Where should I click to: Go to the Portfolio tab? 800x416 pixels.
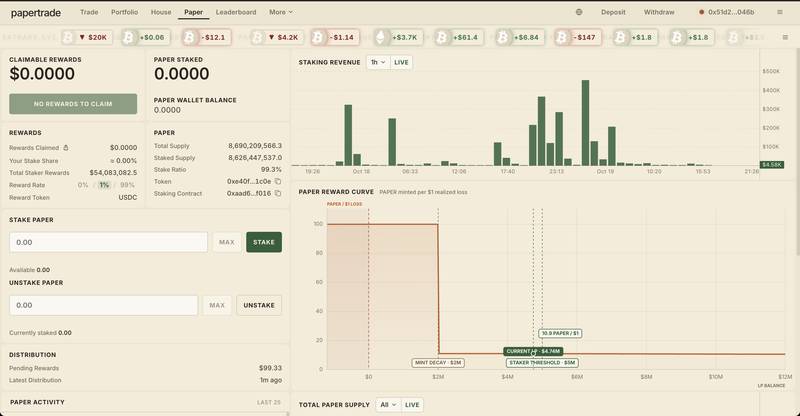(124, 12)
